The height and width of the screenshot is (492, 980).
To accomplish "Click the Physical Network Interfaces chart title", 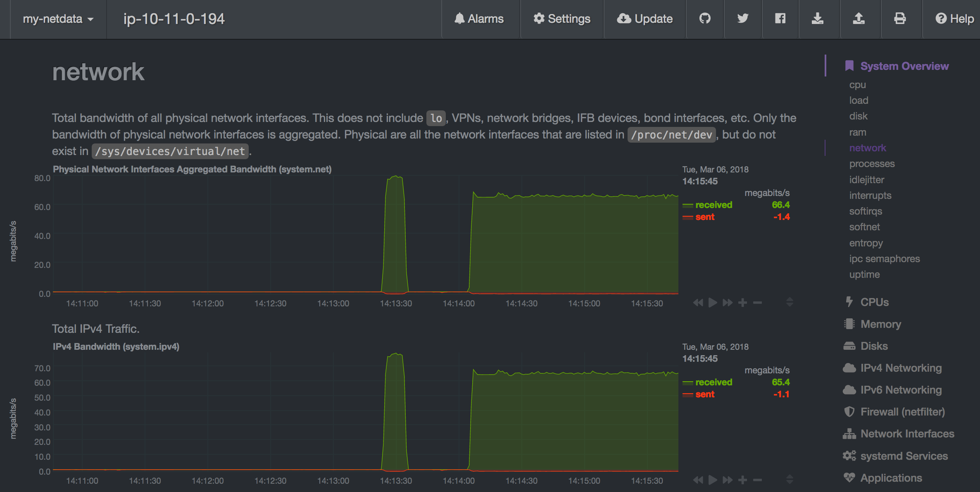I will coord(192,170).
